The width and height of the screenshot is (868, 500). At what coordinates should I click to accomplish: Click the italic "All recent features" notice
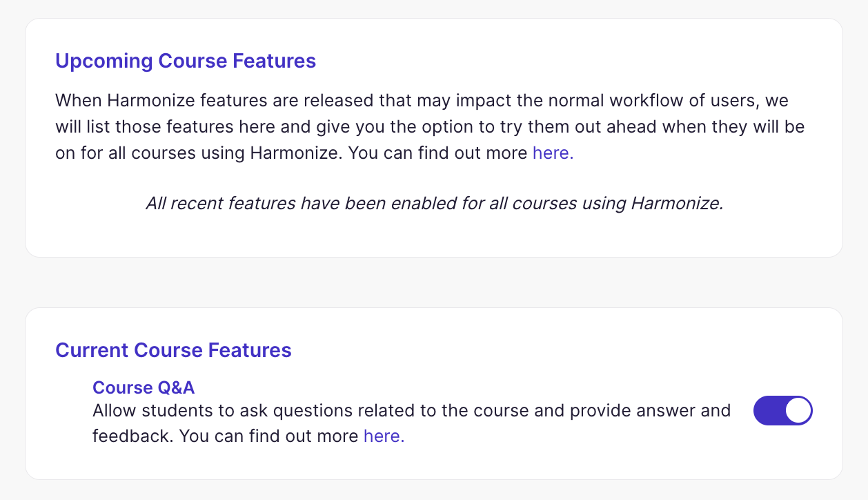click(434, 204)
